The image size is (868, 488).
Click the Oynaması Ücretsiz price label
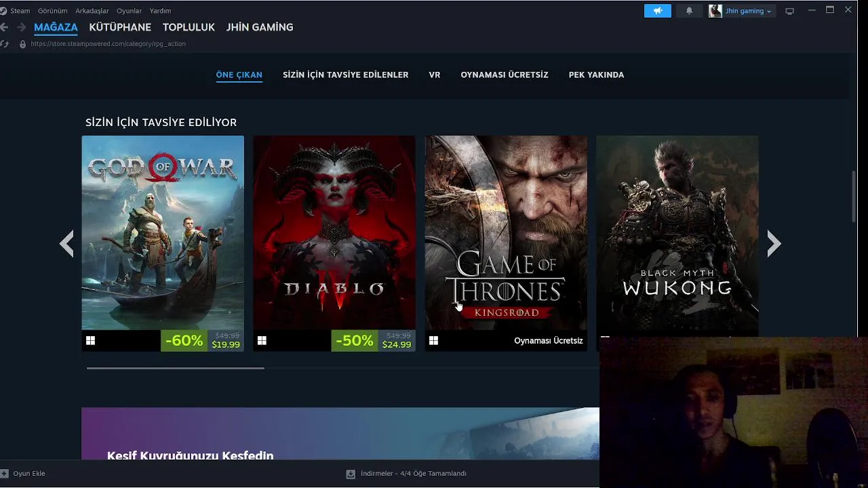549,341
